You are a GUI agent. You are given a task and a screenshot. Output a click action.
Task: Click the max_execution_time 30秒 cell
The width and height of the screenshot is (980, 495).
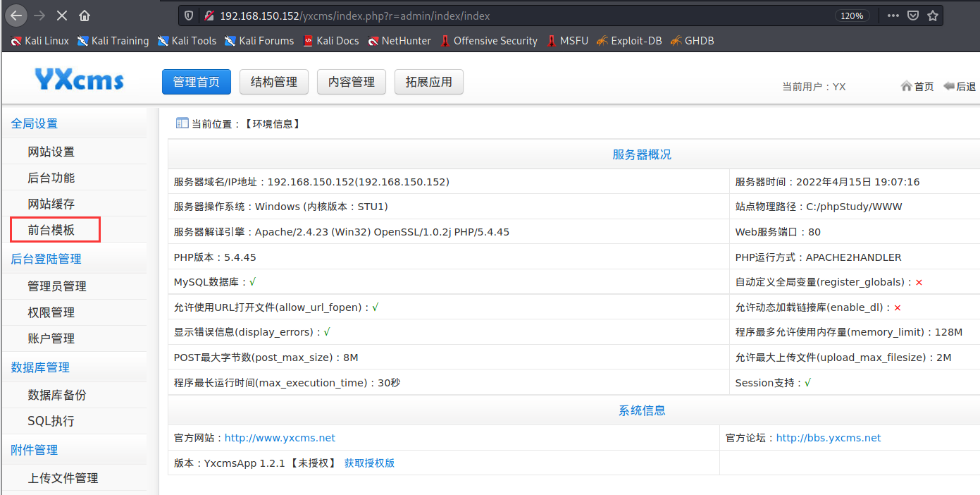click(449, 383)
